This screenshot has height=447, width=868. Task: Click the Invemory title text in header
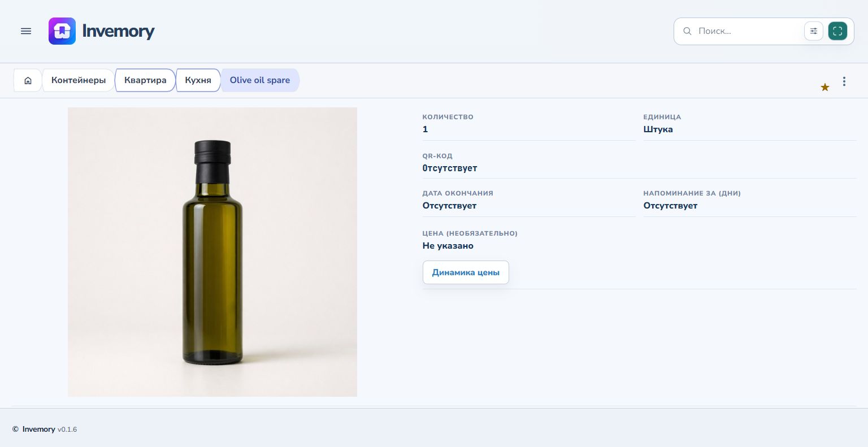tap(118, 31)
